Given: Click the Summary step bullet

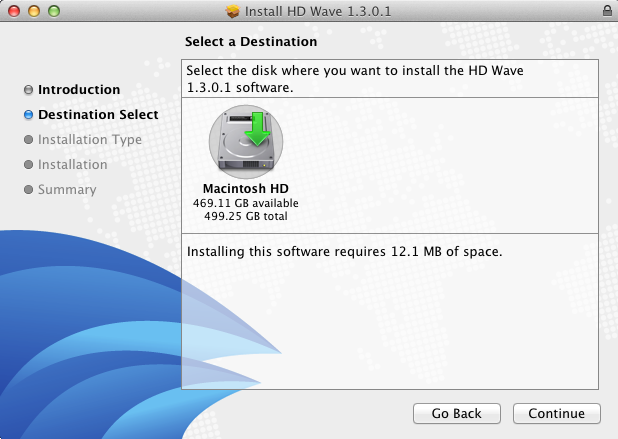Looking at the screenshot, I should coord(28,190).
